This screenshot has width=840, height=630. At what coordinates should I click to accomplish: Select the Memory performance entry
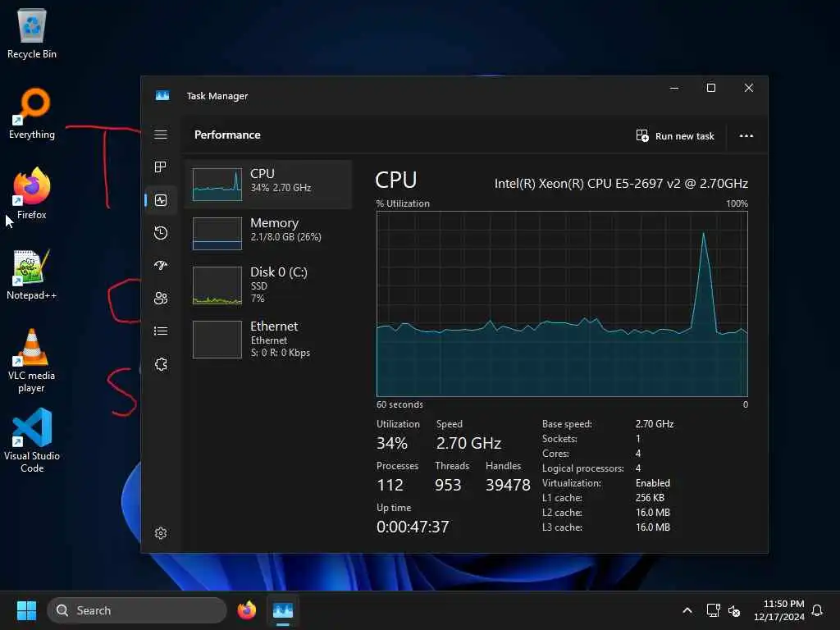click(268, 233)
